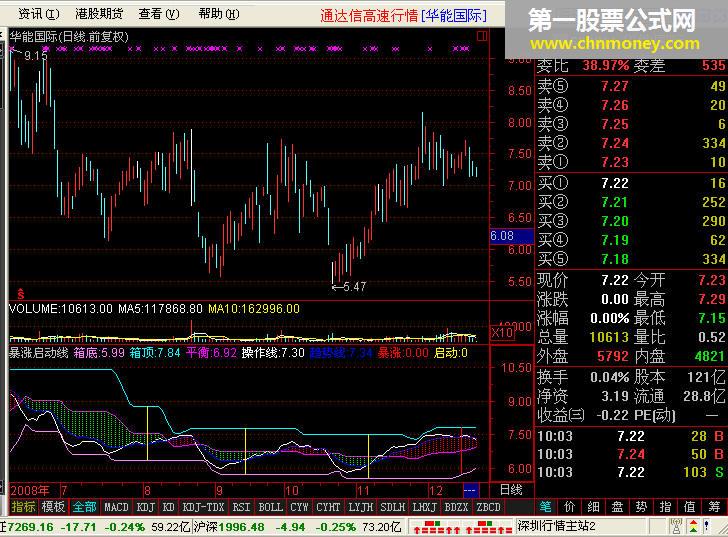728x537 pixels.
Task: Click the VOLUME:10613.00 label
Action: (61, 309)
